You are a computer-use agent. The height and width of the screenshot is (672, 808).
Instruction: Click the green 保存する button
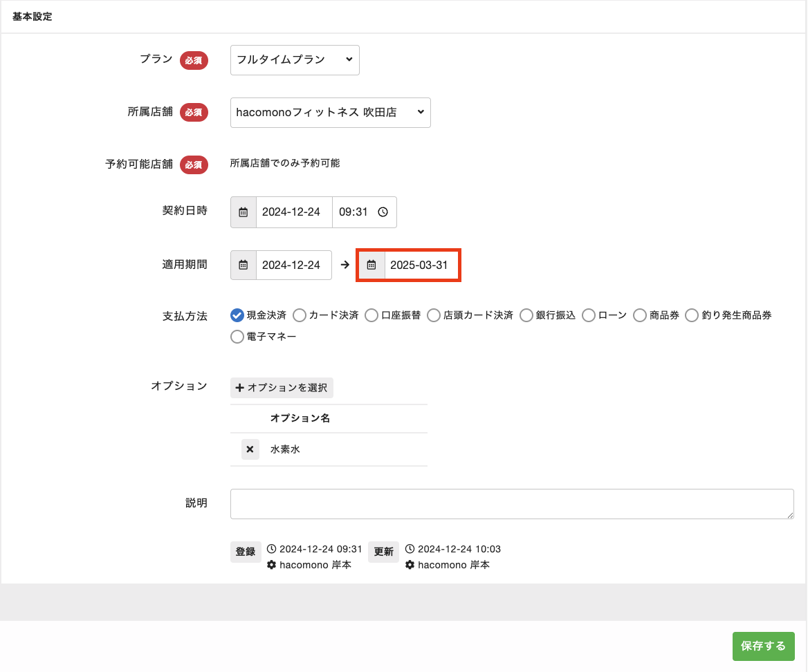[x=763, y=646]
